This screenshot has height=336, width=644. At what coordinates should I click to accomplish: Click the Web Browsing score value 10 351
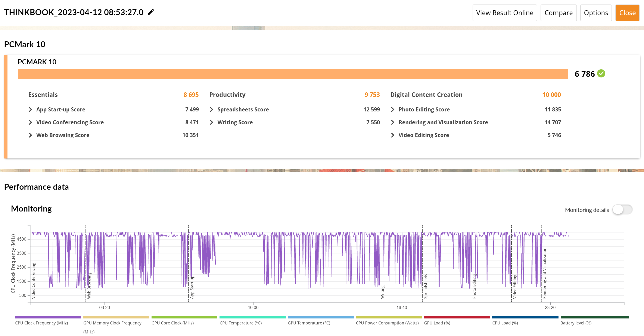[x=190, y=135]
